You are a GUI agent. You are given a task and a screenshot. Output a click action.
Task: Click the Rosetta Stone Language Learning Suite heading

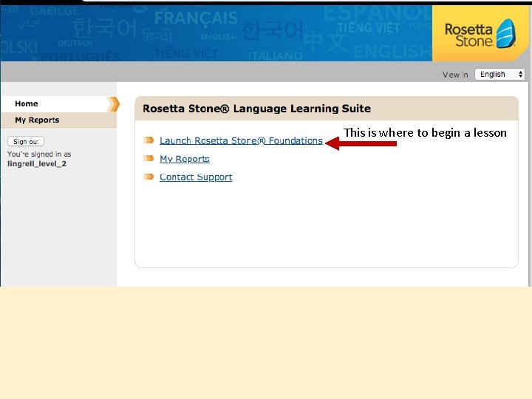coord(256,109)
